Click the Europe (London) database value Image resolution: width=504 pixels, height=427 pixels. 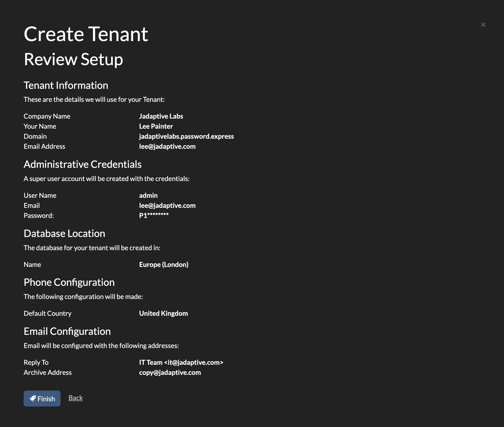(163, 265)
